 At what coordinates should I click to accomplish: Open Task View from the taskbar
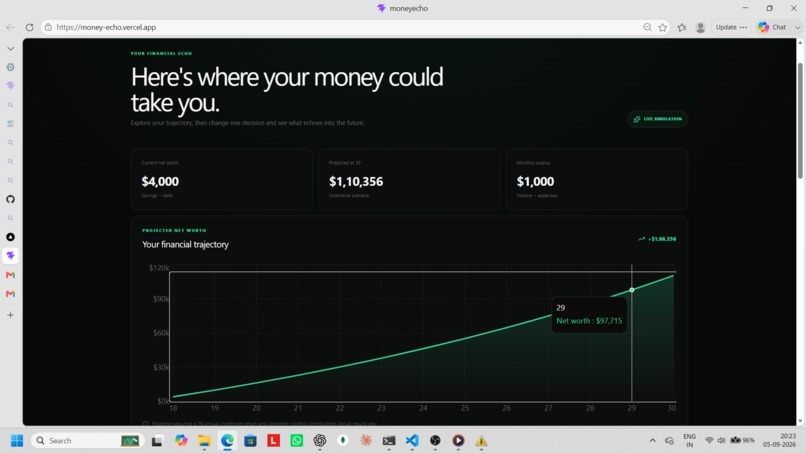(157, 441)
